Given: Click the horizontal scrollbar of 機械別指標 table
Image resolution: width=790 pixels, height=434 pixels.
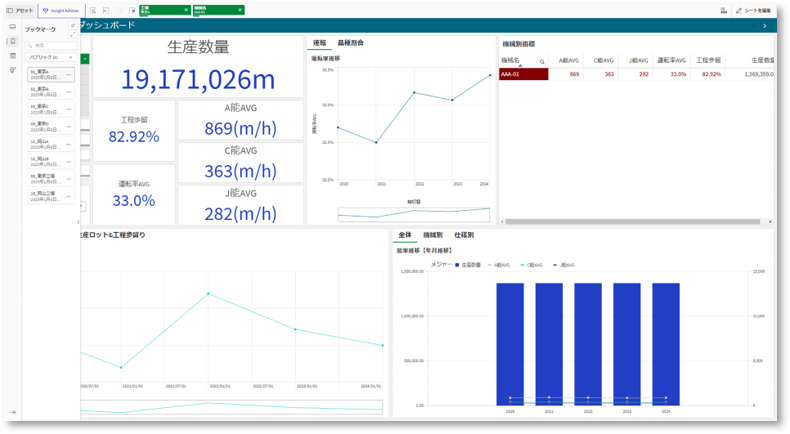Looking at the screenshot, I should click(632, 222).
